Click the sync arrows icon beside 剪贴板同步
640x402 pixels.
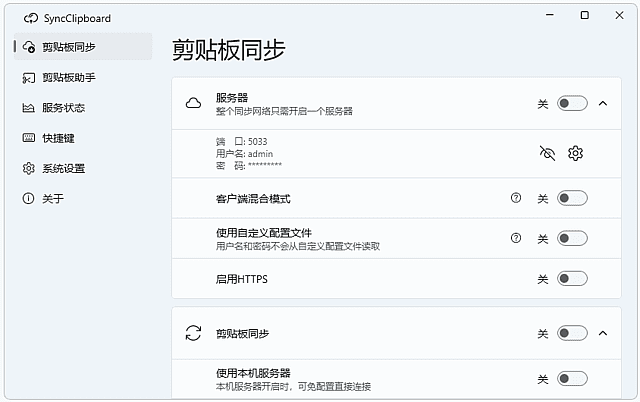(x=193, y=333)
